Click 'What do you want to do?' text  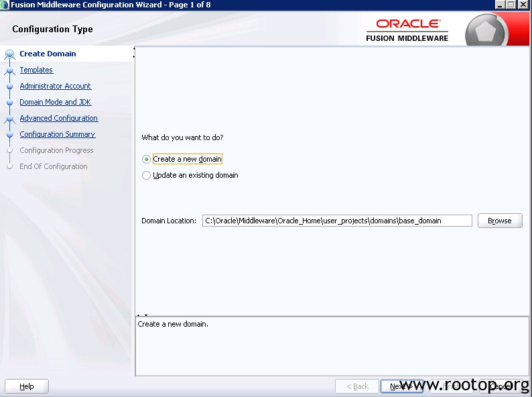point(182,137)
